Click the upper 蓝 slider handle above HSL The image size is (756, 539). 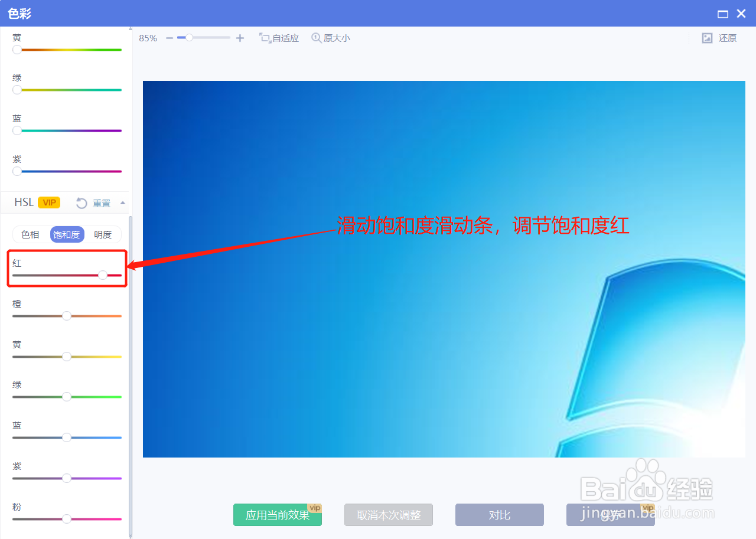pyautogui.click(x=17, y=130)
